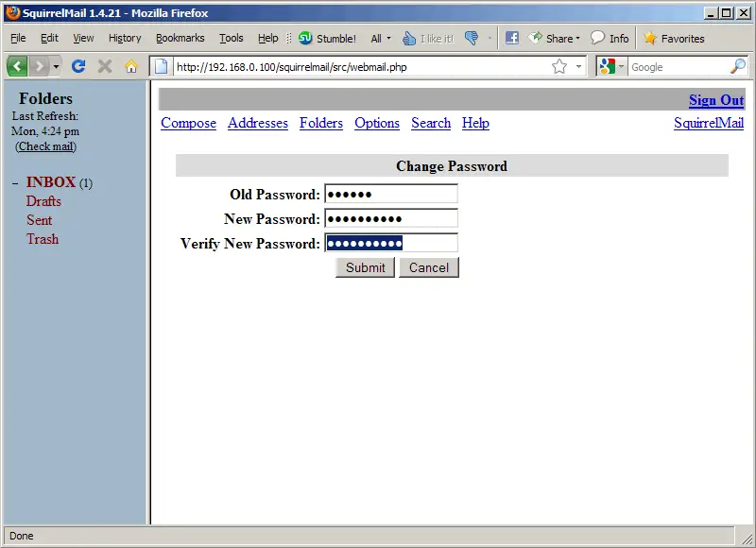Open the back/forward history dropdown arrow
This screenshot has height=548, width=756.
[56, 66]
